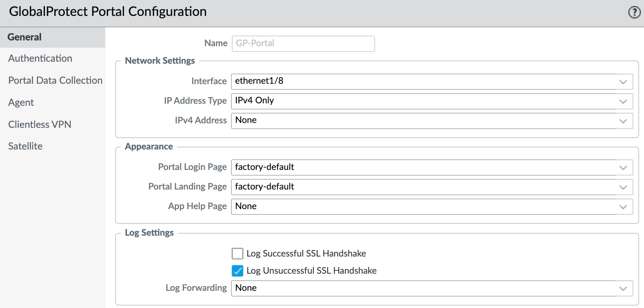The image size is (644, 308).
Task: Open the IP Address Type dropdown arrow
Action: point(623,101)
